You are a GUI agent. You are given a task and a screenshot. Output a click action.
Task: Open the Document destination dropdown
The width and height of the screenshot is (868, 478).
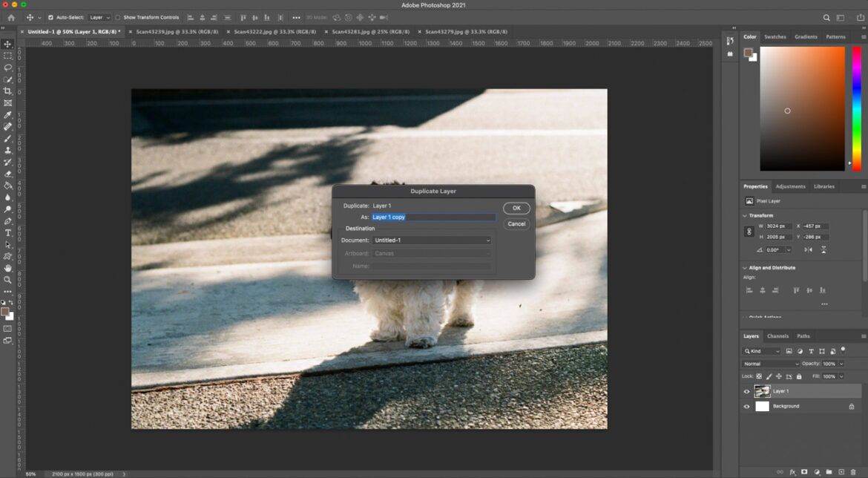click(433, 240)
